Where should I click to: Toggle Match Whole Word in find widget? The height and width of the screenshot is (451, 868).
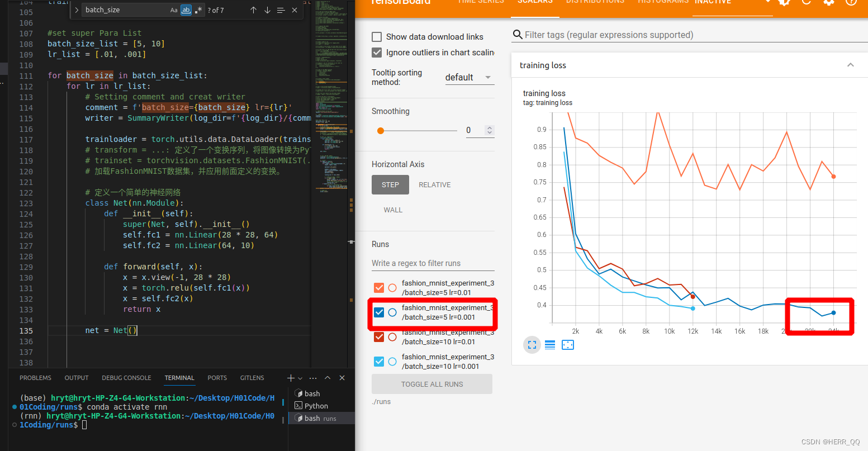click(186, 10)
